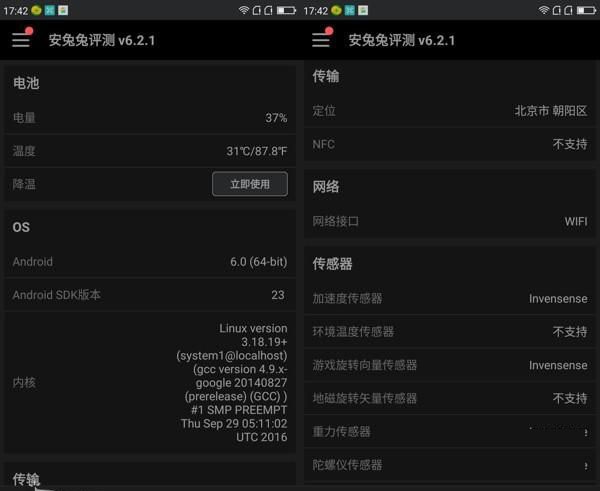600x491 pixels.
Task: Select the 地磁旋转矢量传感器 row
Action: pyautogui.click(x=450, y=398)
